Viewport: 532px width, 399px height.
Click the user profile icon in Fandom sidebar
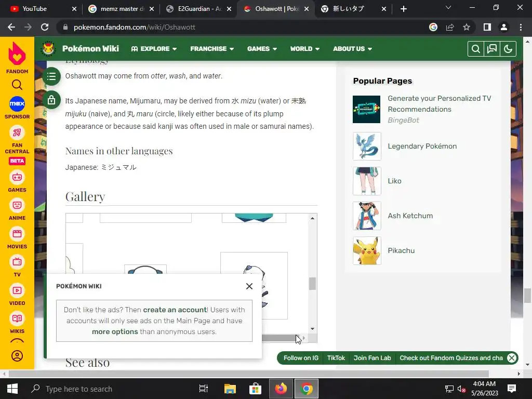[x=17, y=356]
